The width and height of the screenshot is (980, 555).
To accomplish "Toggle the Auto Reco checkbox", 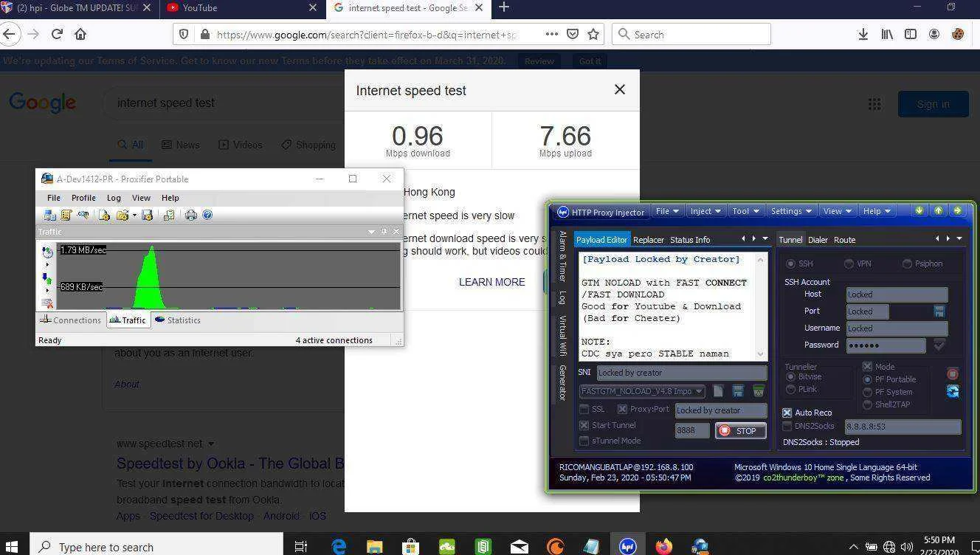I will [x=787, y=413].
